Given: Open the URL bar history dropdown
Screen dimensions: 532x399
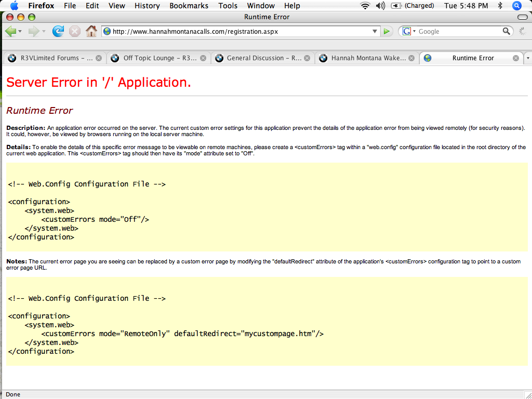Looking at the screenshot, I should tap(375, 32).
